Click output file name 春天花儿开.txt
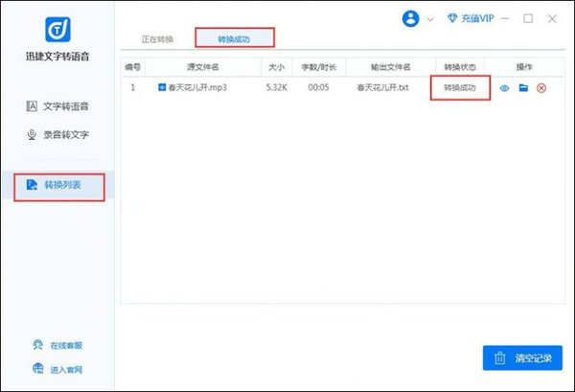Screen dimensions: 575x392 (x=382, y=87)
